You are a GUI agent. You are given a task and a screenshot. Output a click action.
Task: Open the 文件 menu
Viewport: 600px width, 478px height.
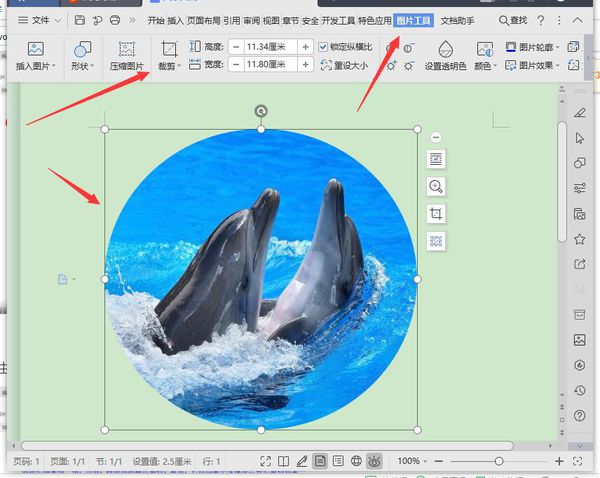coord(39,20)
